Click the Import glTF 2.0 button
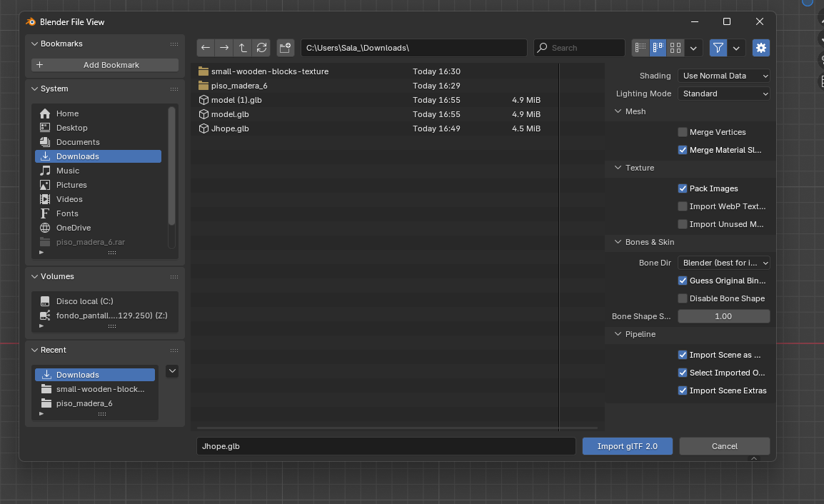The width and height of the screenshot is (824, 504). (628, 446)
